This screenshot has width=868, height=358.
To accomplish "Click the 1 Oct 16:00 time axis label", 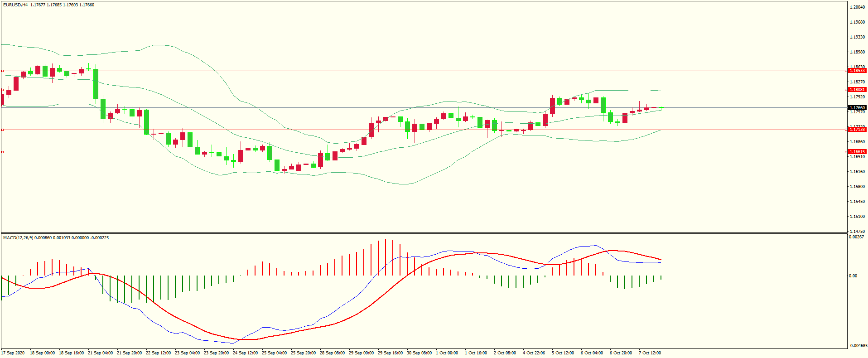I will pyautogui.click(x=476, y=353).
